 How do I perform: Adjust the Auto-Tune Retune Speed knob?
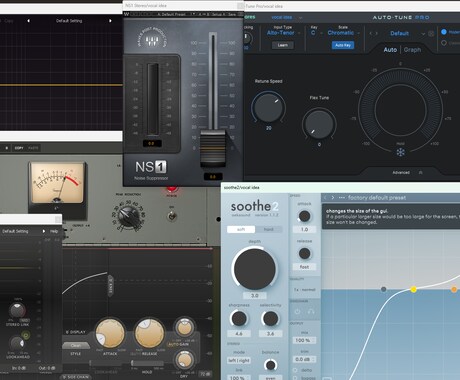(268, 108)
